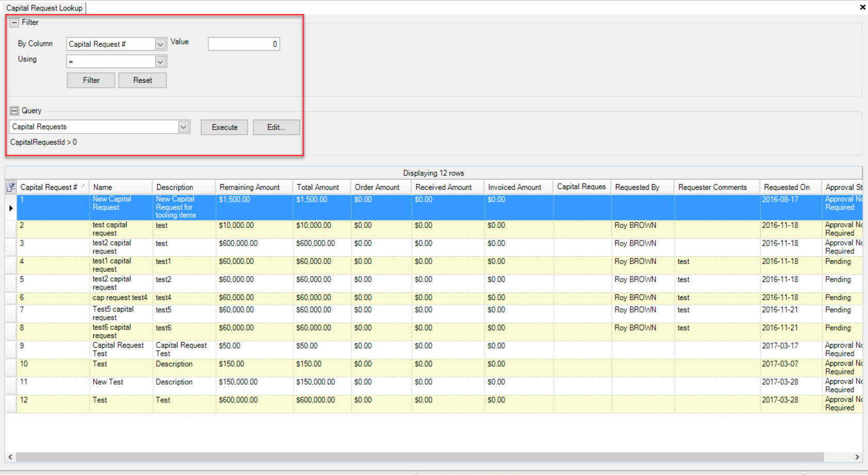Viewport: 868px width, 475px height.
Task: Select the Capital Request Lookup tab
Action: click(44, 8)
